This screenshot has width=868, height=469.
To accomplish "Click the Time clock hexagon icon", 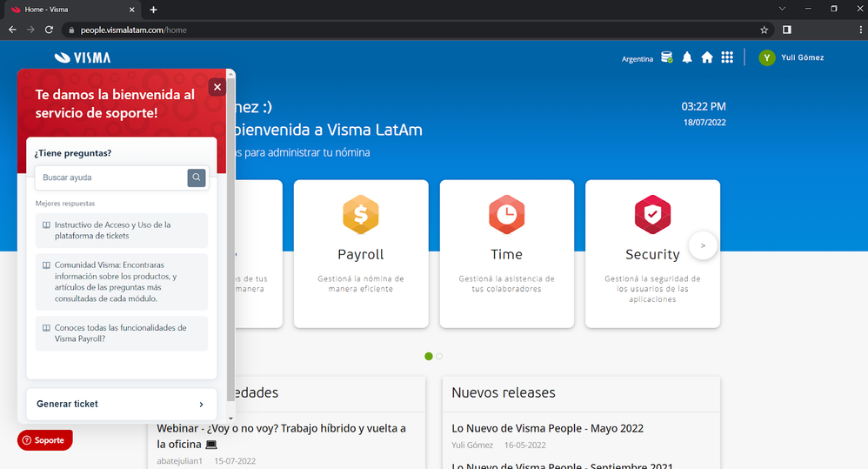I will click(506, 214).
